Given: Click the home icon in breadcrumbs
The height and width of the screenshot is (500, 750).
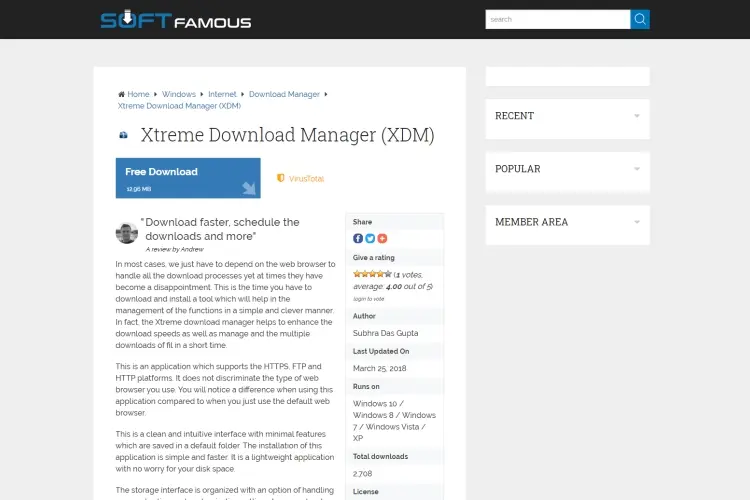Looking at the screenshot, I should pyautogui.click(x=121, y=94).
